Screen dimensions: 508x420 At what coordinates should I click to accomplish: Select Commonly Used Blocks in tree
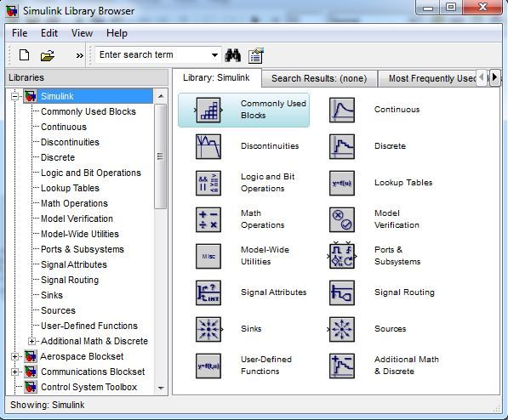[x=88, y=111]
